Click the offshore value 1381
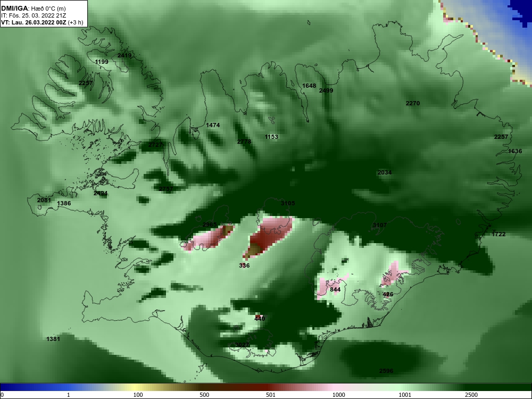The image size is (532, 399). (53, 339)
